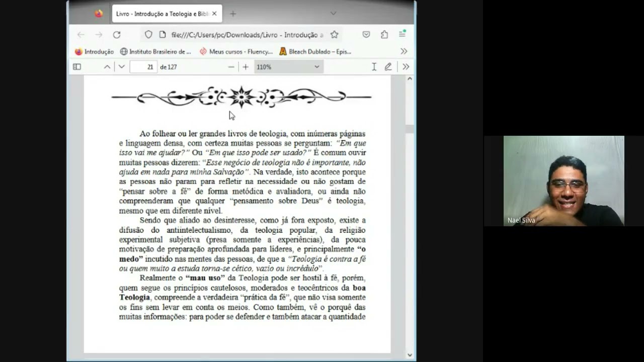Viewport: 644px width, 362px height.
Task: Open the Extensions puzzle icon
Action: click(x=384, y=35)
